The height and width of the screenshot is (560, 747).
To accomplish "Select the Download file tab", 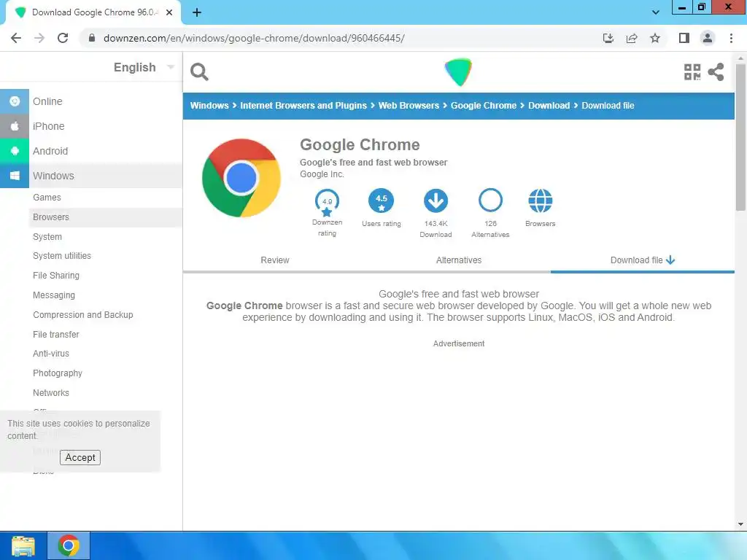I will coord(642,260).
